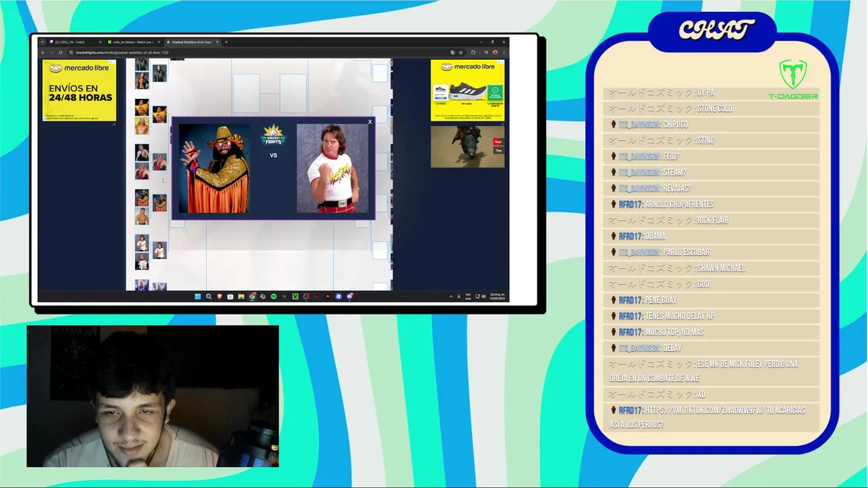Click the Stay button on the video ad
Image resolution: width=868 pixels, height=488 pixels.
tap(498, 150)
